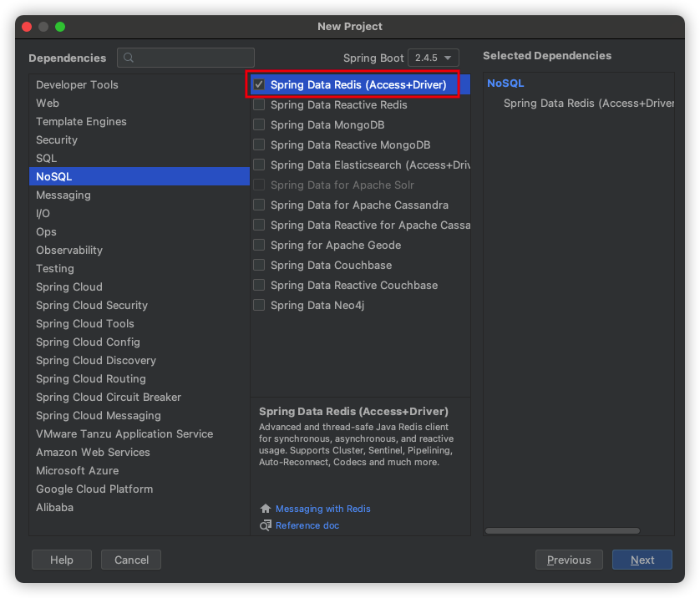The height and width of the screenshot is (598, 700).
Task: Select the Google Cloud Platform category
Action: coord(139,489)
